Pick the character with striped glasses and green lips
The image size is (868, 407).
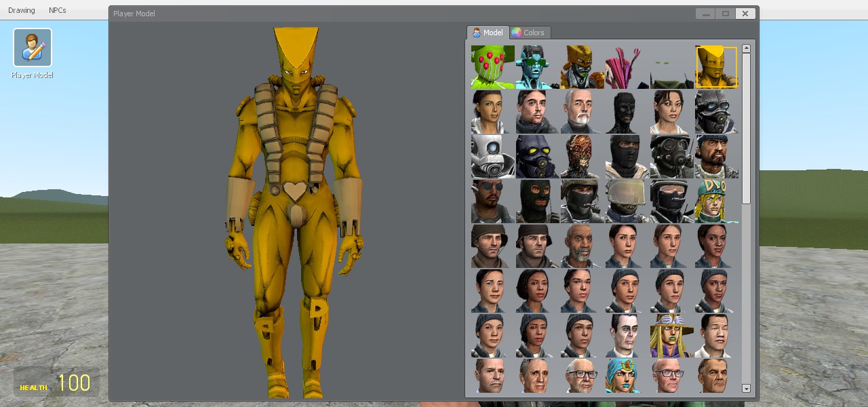[671, 336]
